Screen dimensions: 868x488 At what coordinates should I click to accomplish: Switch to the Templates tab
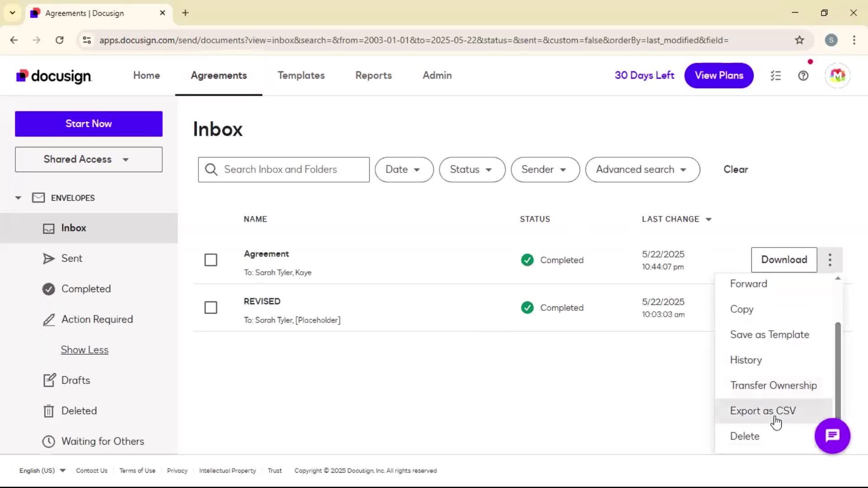point(301,75)
